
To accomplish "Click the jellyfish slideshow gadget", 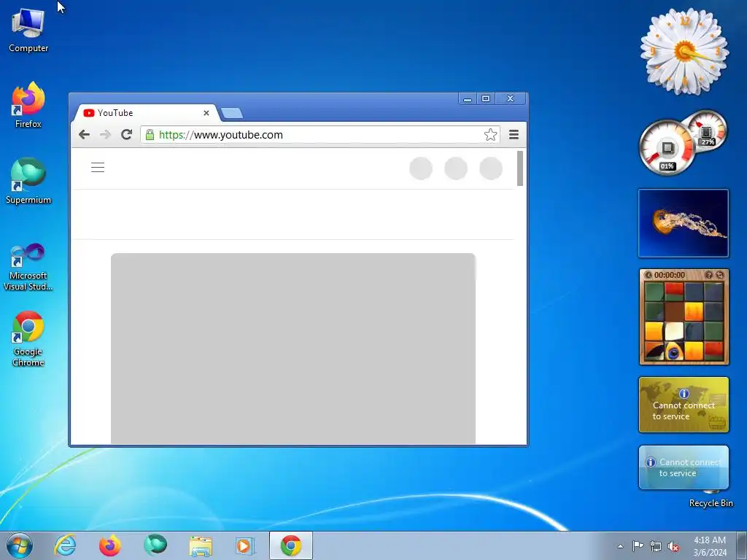I will [683, 223].
